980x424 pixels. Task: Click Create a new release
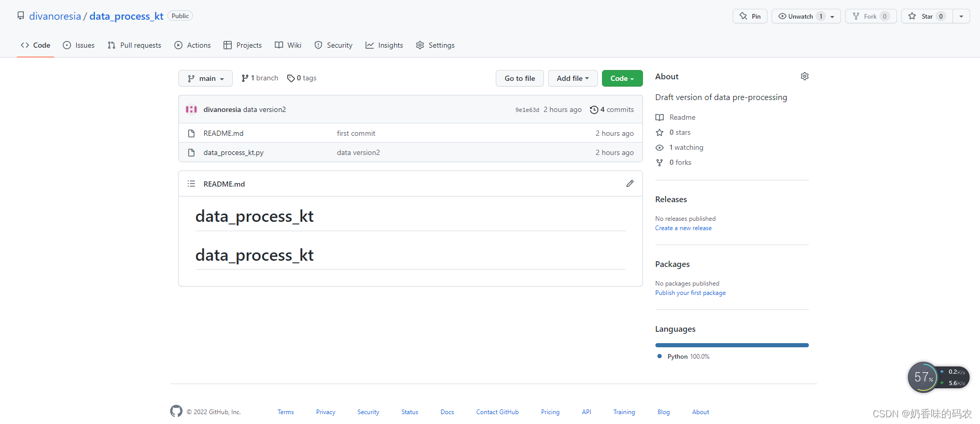683,228
